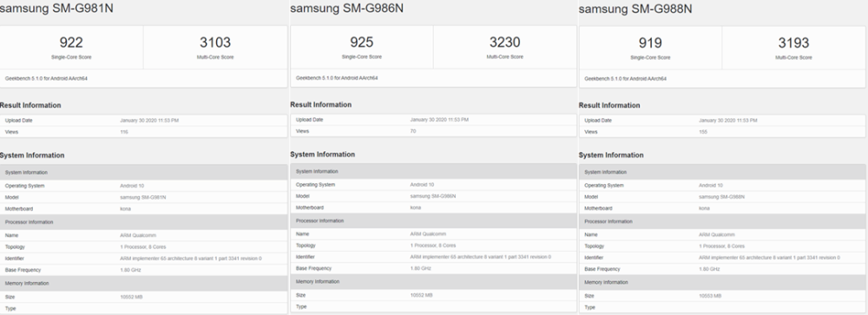Select the 3193 multi-core score
This screenshot has width=868, height=315.
[x=793, y=43]
